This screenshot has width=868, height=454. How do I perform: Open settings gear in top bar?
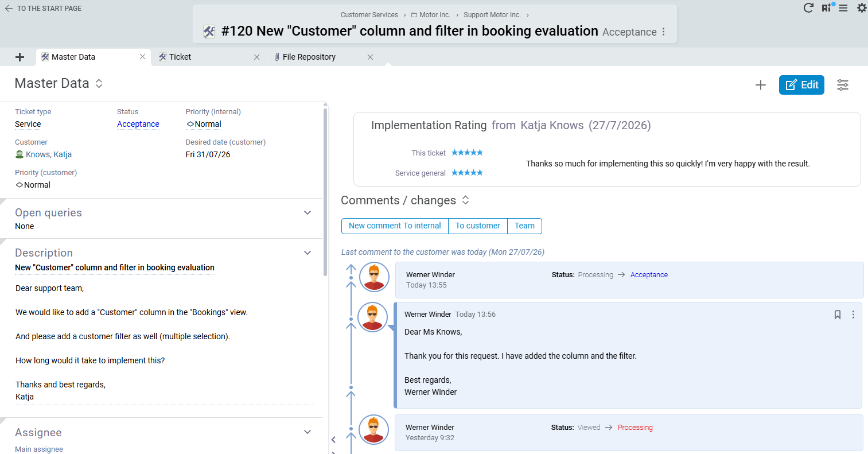(x=862, y=8)
